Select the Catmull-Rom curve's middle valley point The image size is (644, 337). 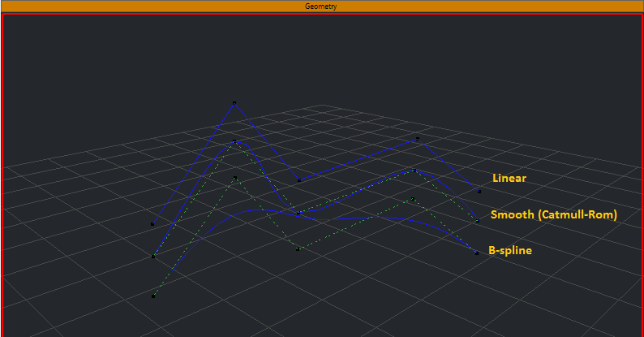[x=298, y=213]
